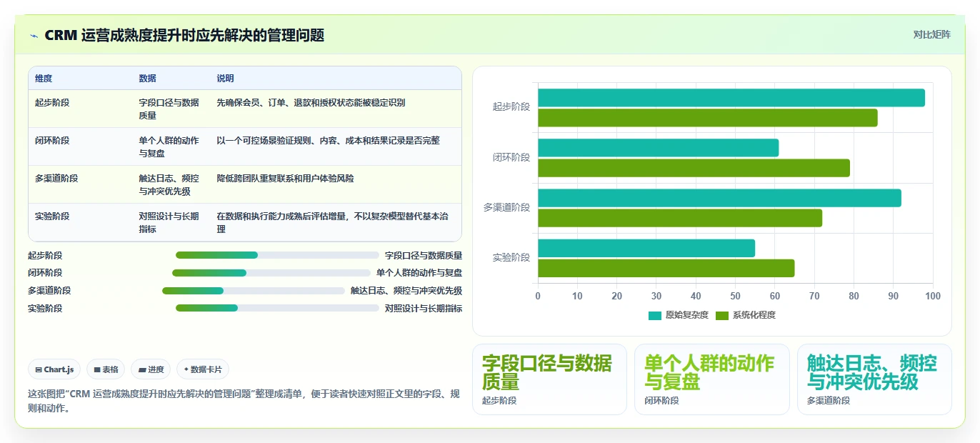The width and height of the screenshot is (980, 443).
Task: Click the 说明 table column header
Action: click(226, 78)
